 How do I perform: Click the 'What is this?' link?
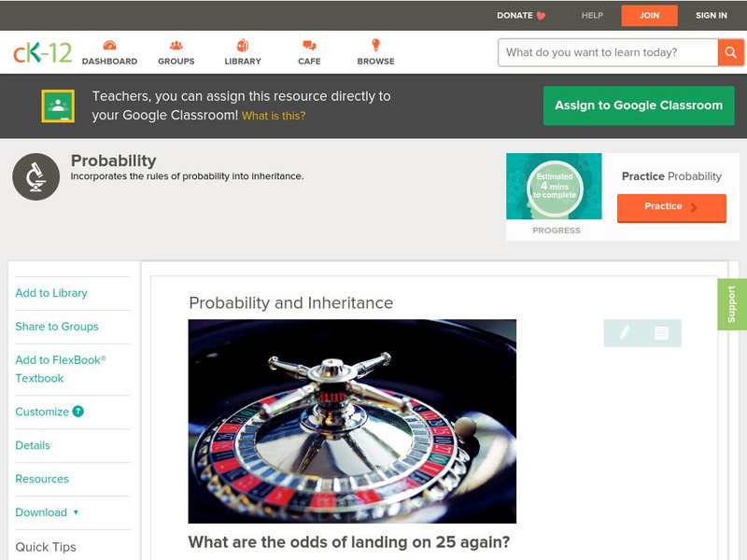(x=274, y=116)
